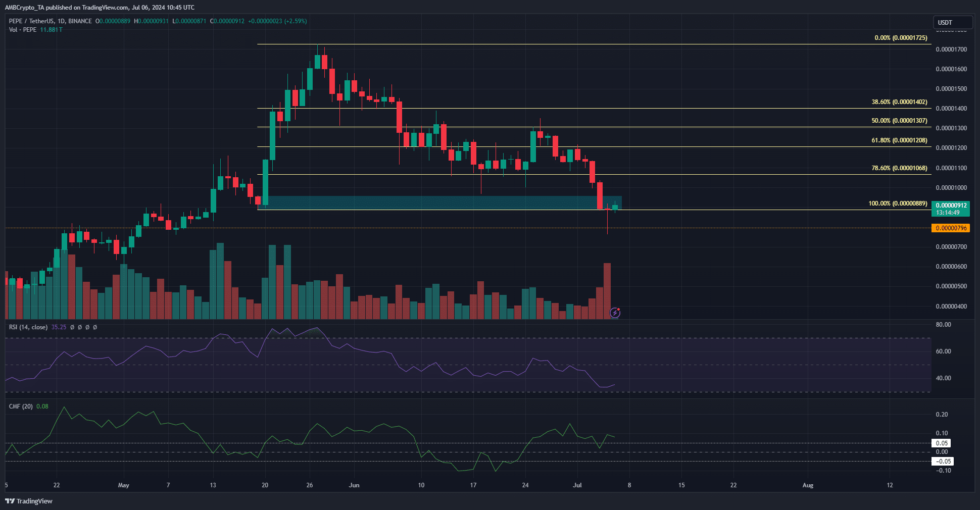Select the CMF (20) indicator label

point(21,406)
